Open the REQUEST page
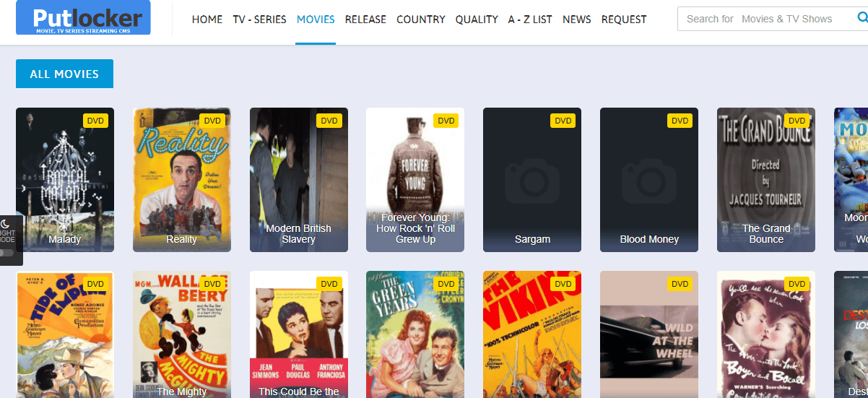 624,20
